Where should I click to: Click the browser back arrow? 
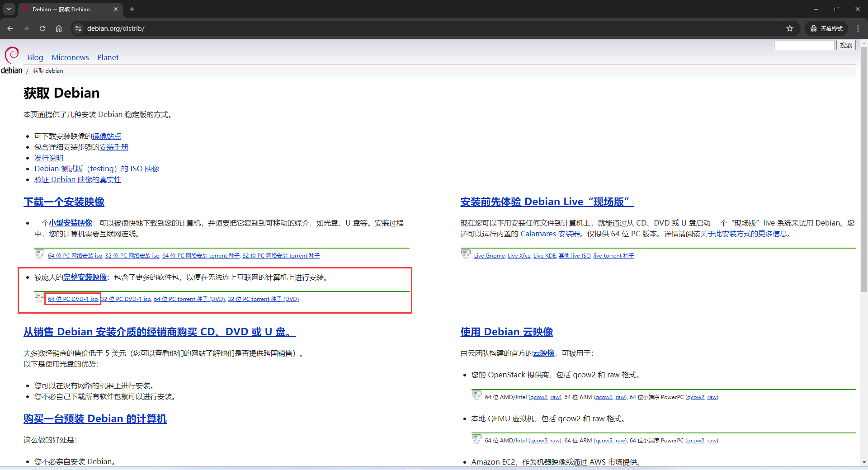click(10, 28)
